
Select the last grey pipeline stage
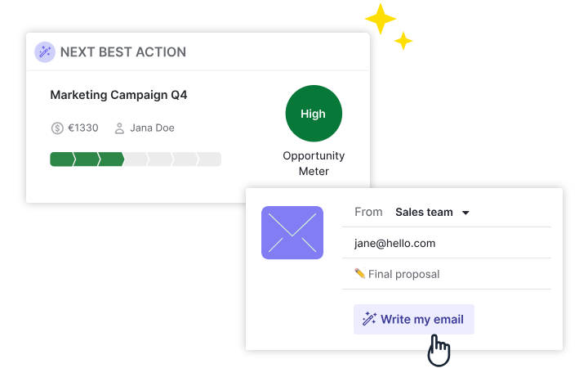(x=208, y=159)
